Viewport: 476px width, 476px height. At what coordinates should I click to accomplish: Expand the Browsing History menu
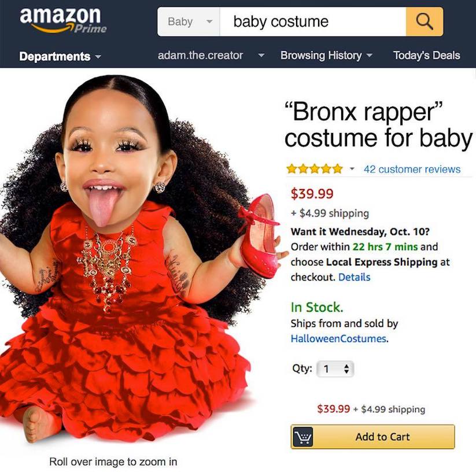click(x=326, y=56)
